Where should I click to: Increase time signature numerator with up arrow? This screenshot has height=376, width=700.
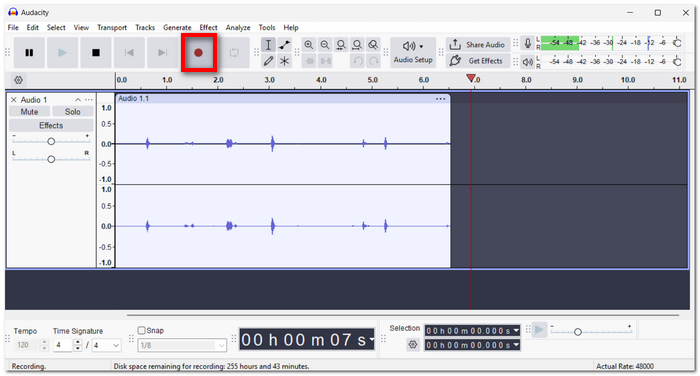coord(78,343)
